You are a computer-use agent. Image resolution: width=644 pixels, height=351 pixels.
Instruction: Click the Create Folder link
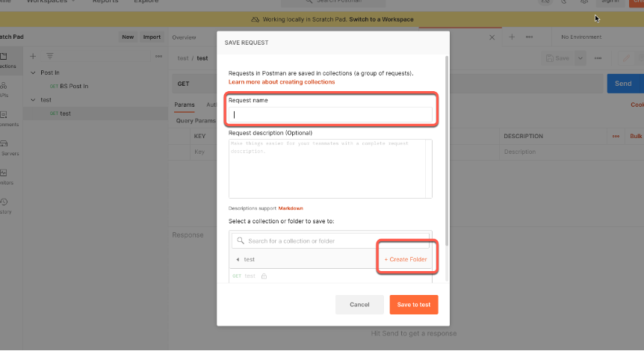(x=406, y=259)
